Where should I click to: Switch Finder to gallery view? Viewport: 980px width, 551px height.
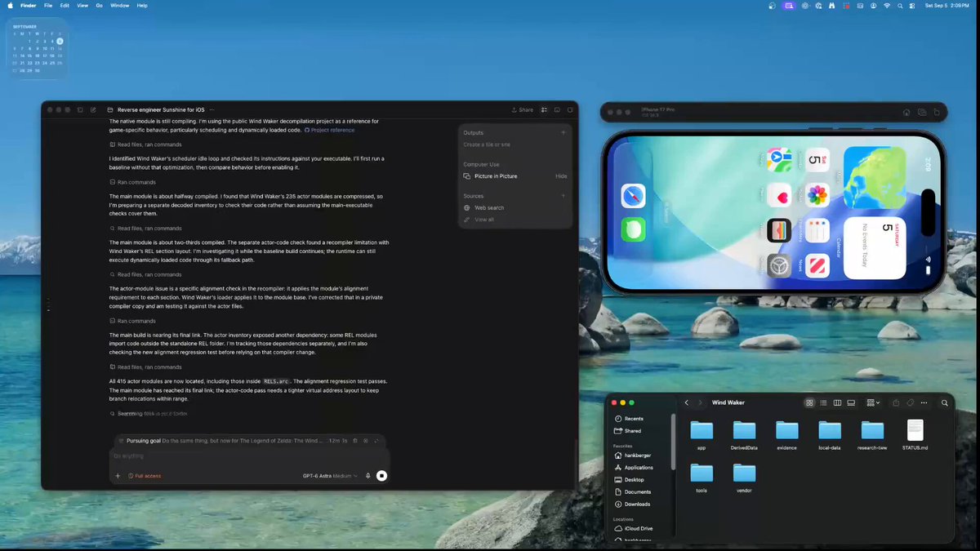851,402
